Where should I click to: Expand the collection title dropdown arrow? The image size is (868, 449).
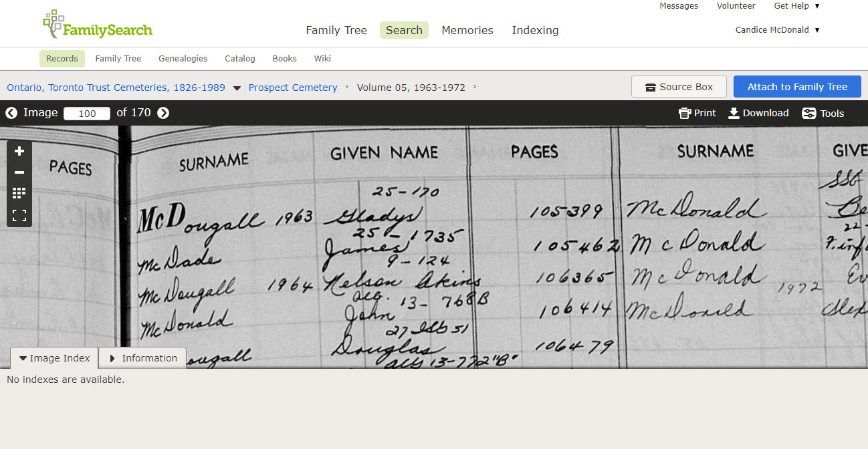coord(237,88)
